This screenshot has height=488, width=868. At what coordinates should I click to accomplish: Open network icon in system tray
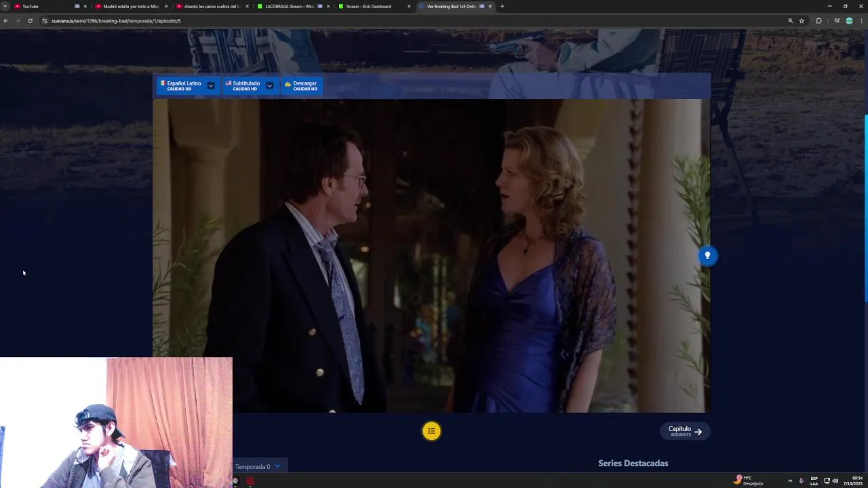coord(827,481)
